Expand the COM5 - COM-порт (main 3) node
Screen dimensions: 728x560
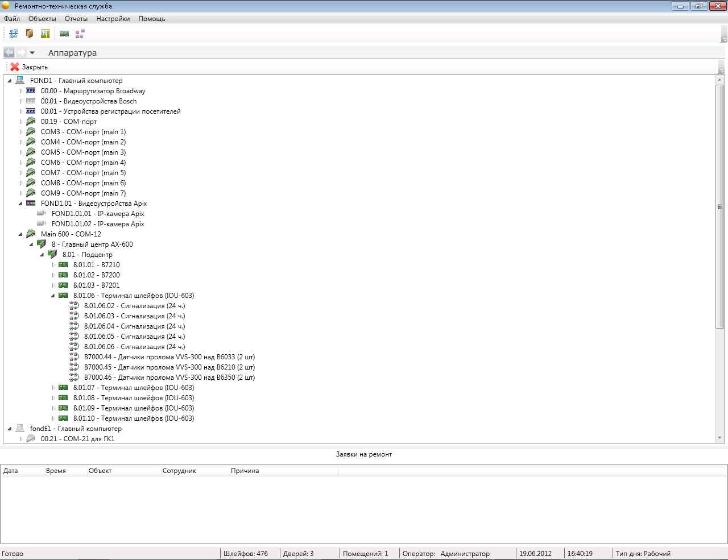click(x=21, y=152)
